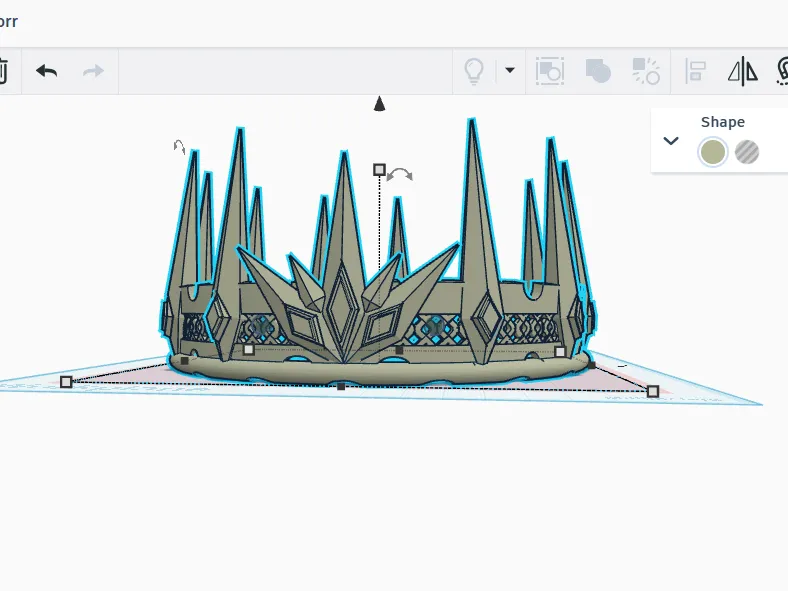Toggle the Show All lightbulb icon

[473, 71]
